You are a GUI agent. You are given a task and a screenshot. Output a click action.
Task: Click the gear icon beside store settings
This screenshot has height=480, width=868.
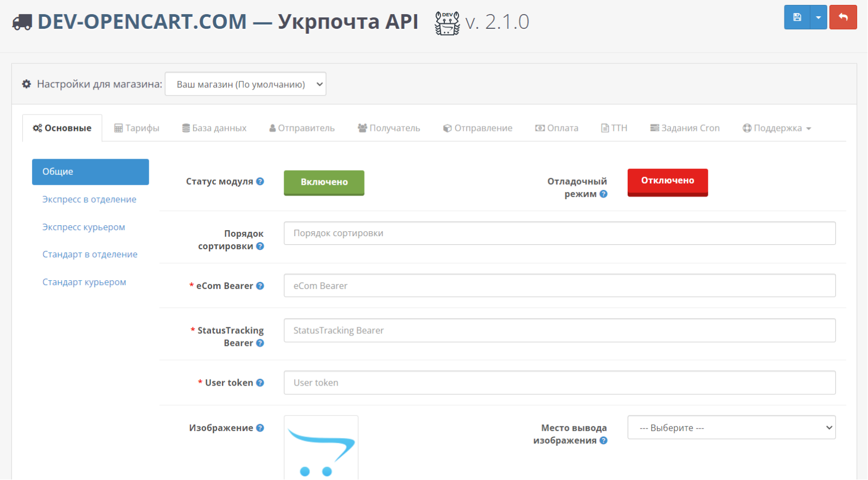click(27, 84)
